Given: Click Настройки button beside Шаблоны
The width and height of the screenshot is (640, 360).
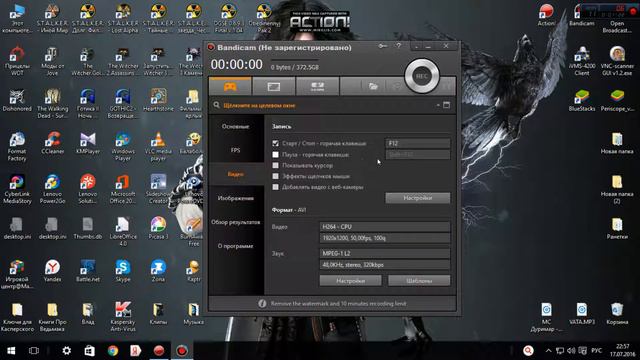Looking at the screenshot, I should [x=350, y=281].
